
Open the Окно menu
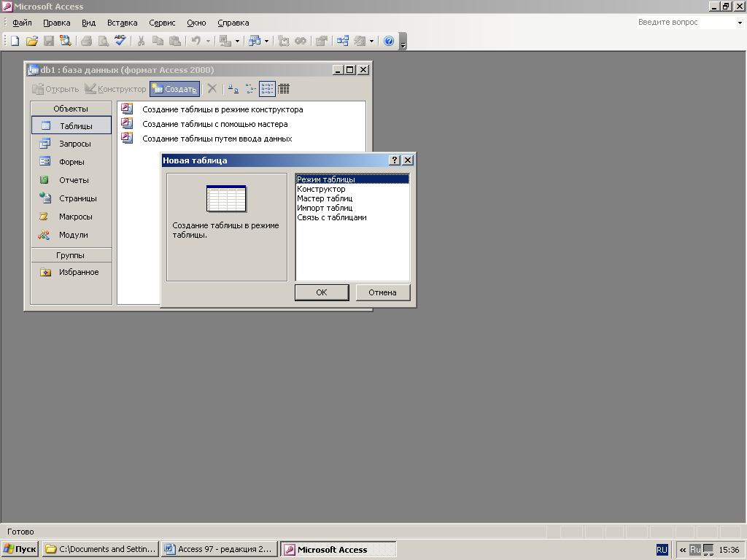196,23
